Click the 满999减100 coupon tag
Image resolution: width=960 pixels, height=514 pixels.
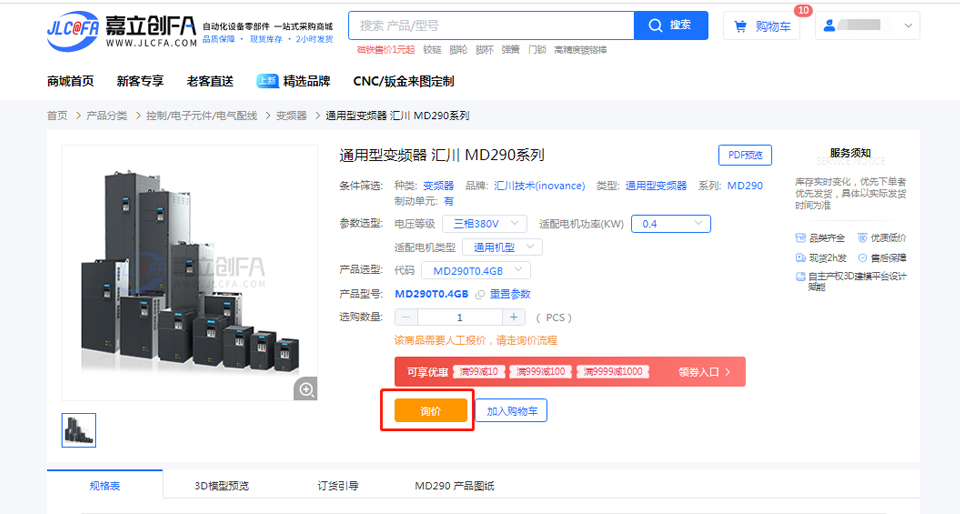(x=541, y=372)
